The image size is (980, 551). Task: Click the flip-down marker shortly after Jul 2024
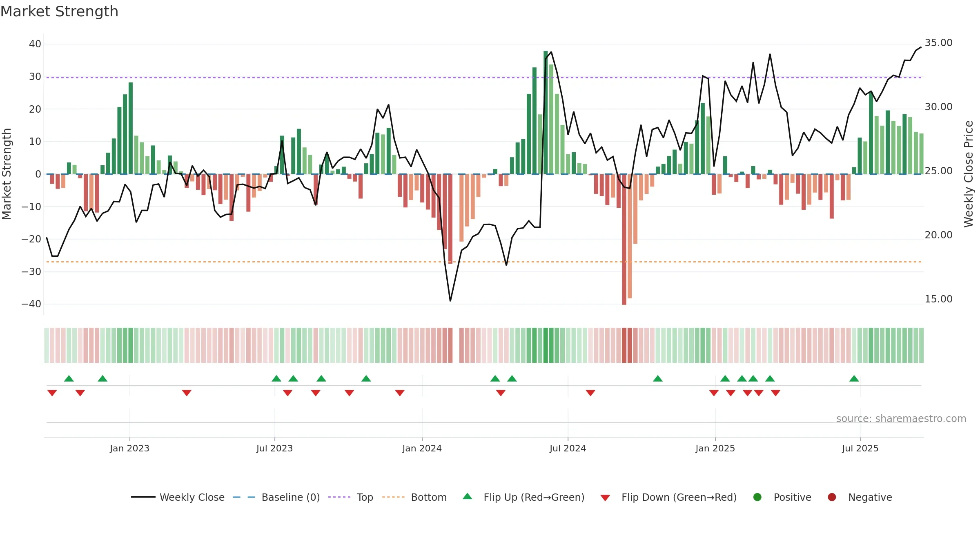590,393
